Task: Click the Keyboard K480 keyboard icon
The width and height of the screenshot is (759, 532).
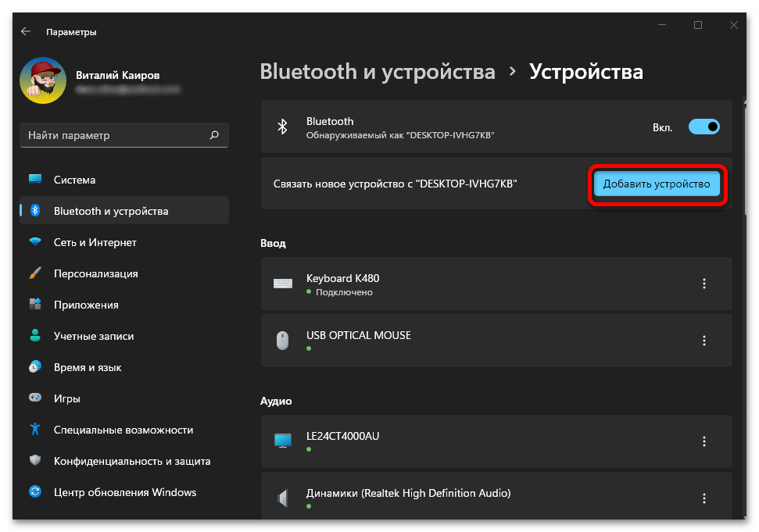Action: pos(283,284)
